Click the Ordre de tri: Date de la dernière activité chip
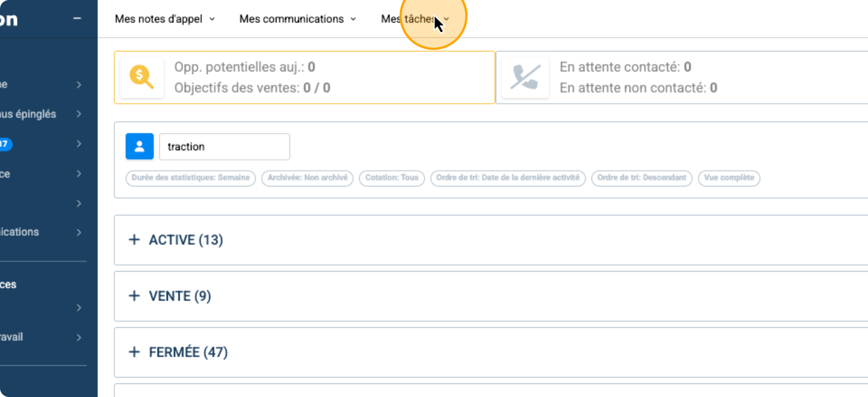Screen dimensions: 868x397 tap(508, 178)
